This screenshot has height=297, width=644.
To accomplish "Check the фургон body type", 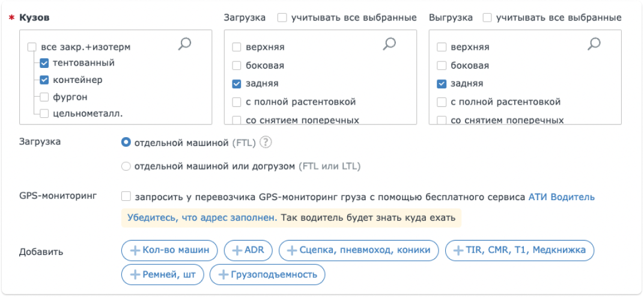I will [44, 96].
